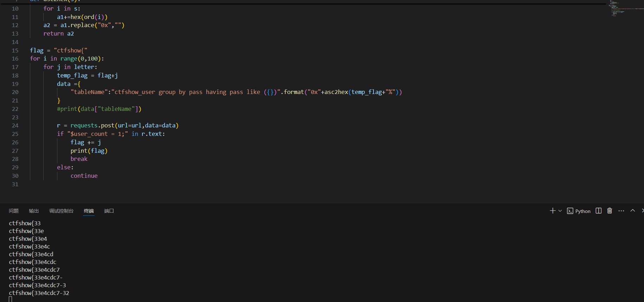Switch to the 输出 tab
The height and width of the screenshot is (302, 644).
pos(34,211)
